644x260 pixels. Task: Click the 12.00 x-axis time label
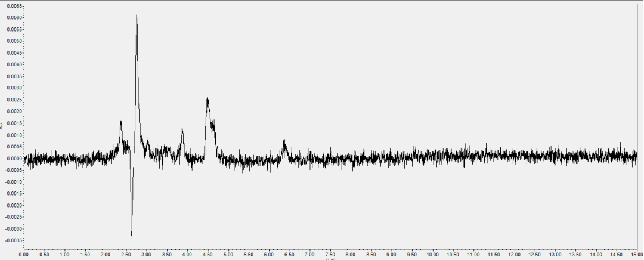click(x=514, y=255)
